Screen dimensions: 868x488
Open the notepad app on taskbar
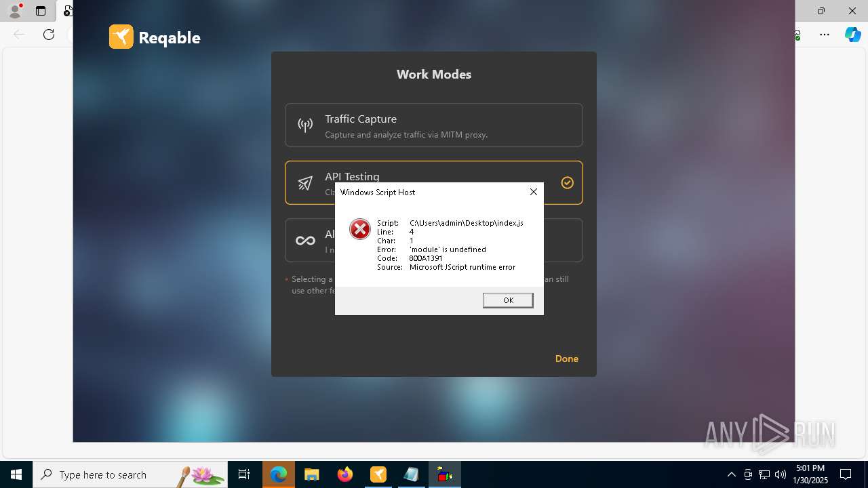coord(412,474)
